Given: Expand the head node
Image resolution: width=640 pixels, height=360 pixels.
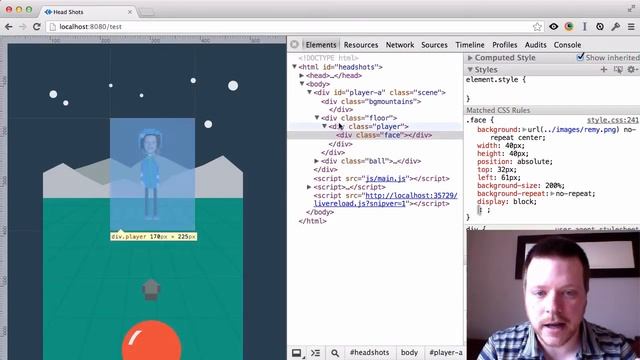Looking at the screenshot, I should click(302, 76).
